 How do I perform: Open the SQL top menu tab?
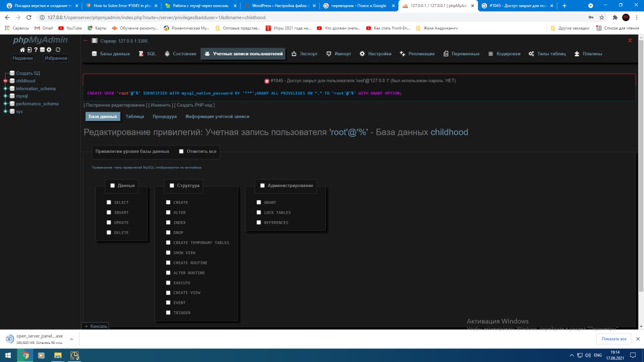[x=147, y=54]
